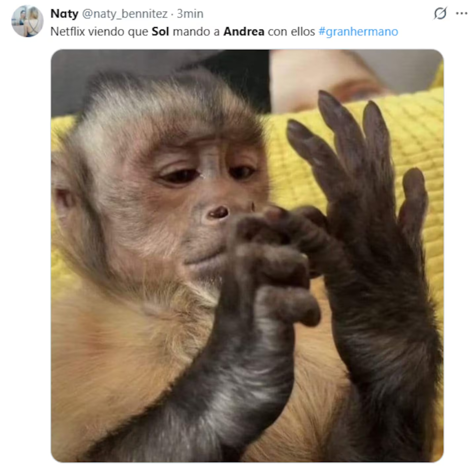
Task: Click the bold name Andrea in the tweet
Action: tap(244, 32)
